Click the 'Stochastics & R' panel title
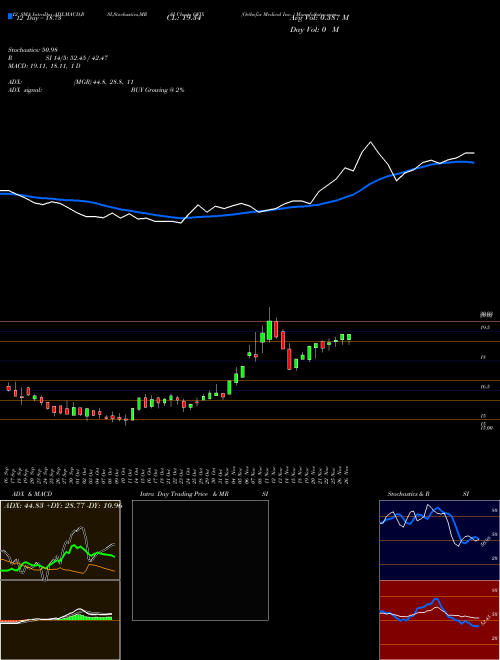Image resolution: width=500 pixels, height=660 pixels. [x=409, y=494]
